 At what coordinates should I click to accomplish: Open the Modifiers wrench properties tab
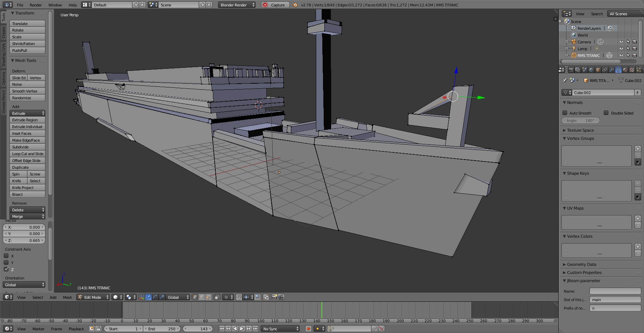tap(611, 70)
